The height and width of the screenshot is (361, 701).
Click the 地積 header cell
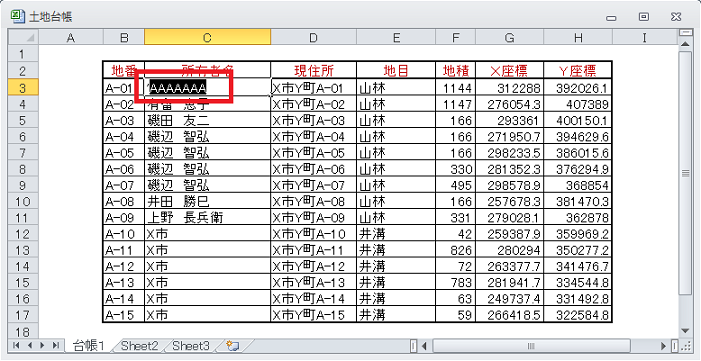[x=456, y=70]
